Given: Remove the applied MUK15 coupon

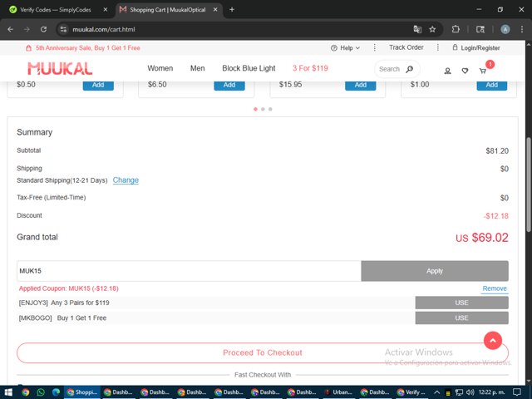Looking at the screenshot, I should point(495,288).
